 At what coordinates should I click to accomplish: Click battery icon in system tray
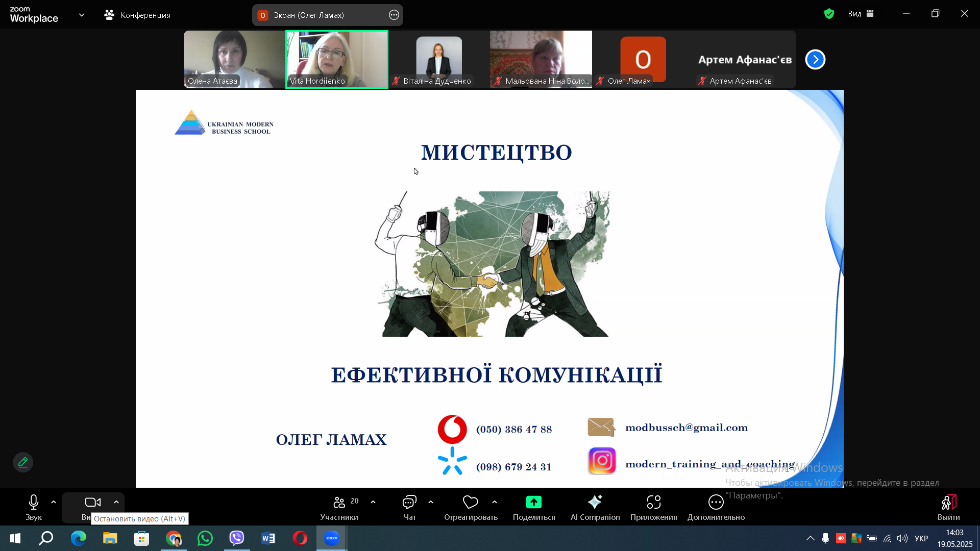pos(872,538)
